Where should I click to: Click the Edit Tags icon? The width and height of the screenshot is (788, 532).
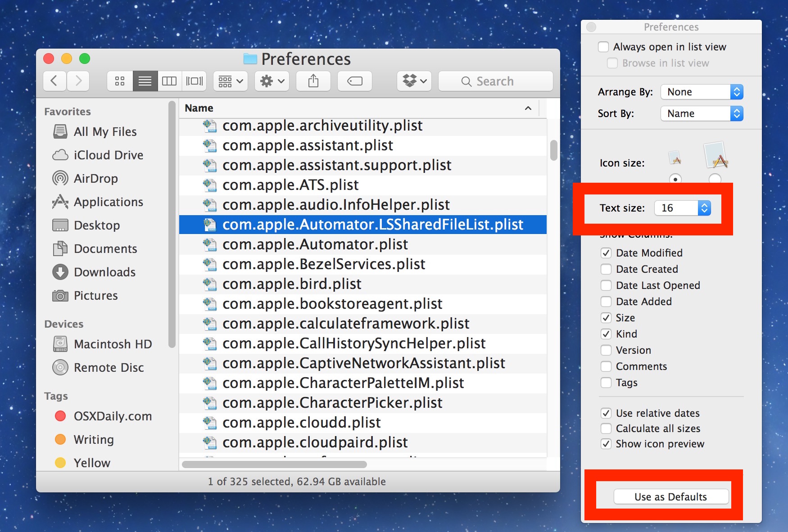(x=354, y=81)
